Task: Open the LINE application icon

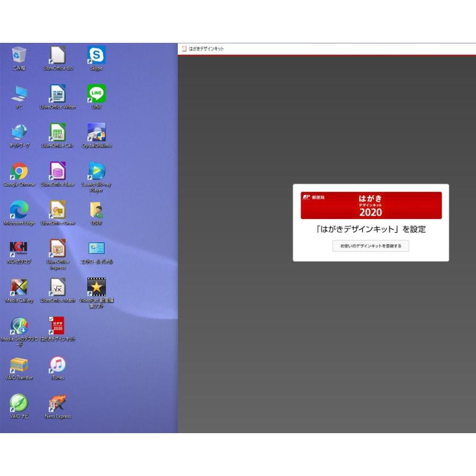Action: tap(96, 95)
